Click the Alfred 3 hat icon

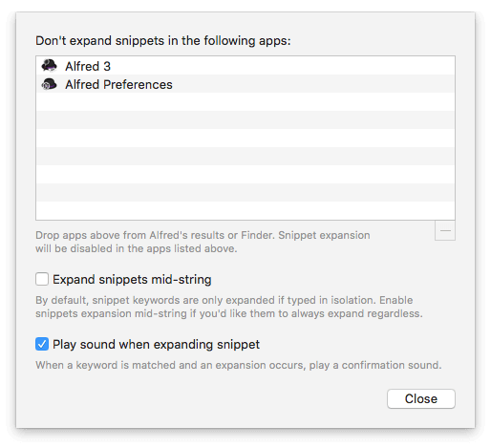coord(49,66)
